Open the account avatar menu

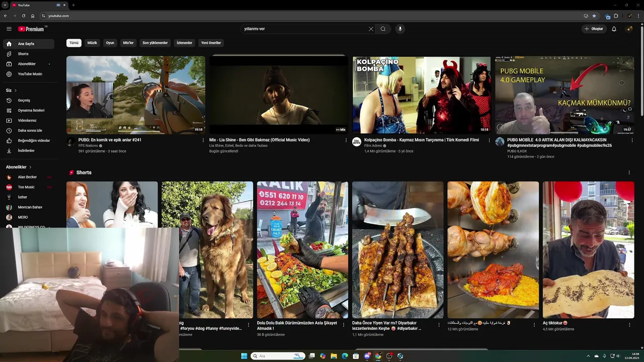[629, 29]
